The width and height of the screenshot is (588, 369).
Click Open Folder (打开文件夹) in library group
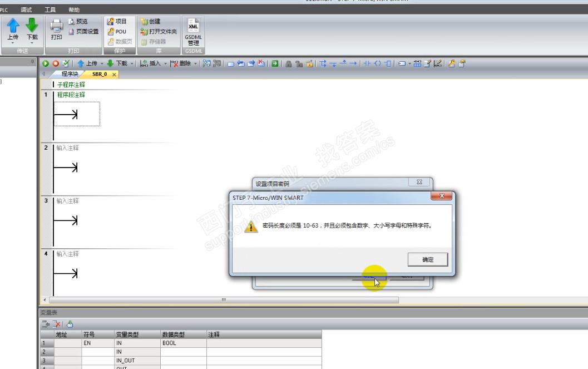[x=159, y=32]
